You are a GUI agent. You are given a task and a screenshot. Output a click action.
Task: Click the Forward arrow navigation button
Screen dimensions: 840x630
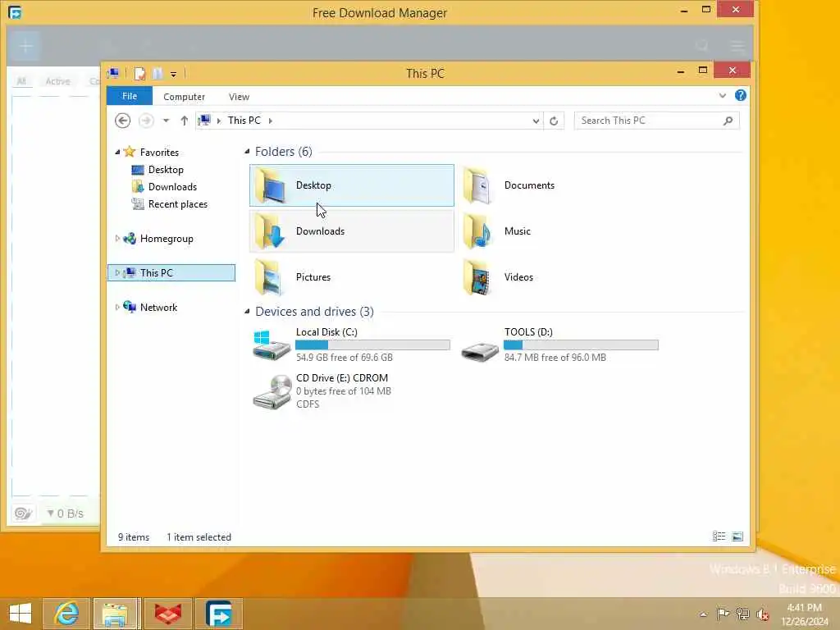tap(146, 121)
